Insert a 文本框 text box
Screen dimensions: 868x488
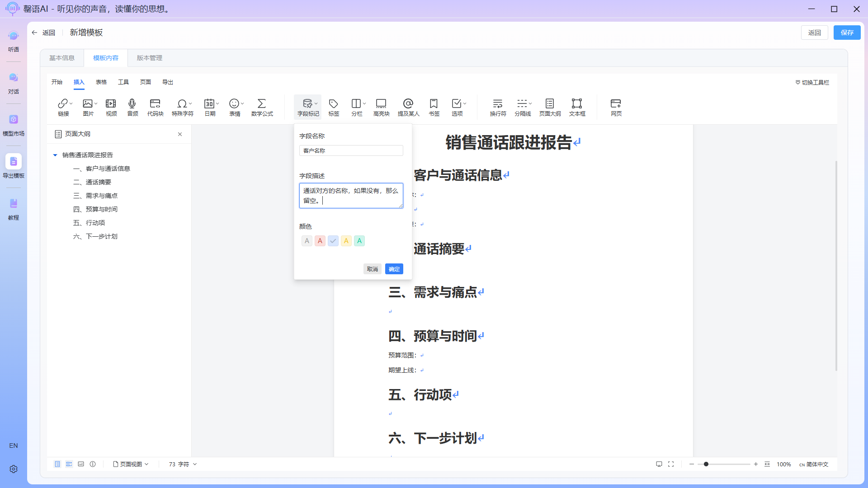577,108
